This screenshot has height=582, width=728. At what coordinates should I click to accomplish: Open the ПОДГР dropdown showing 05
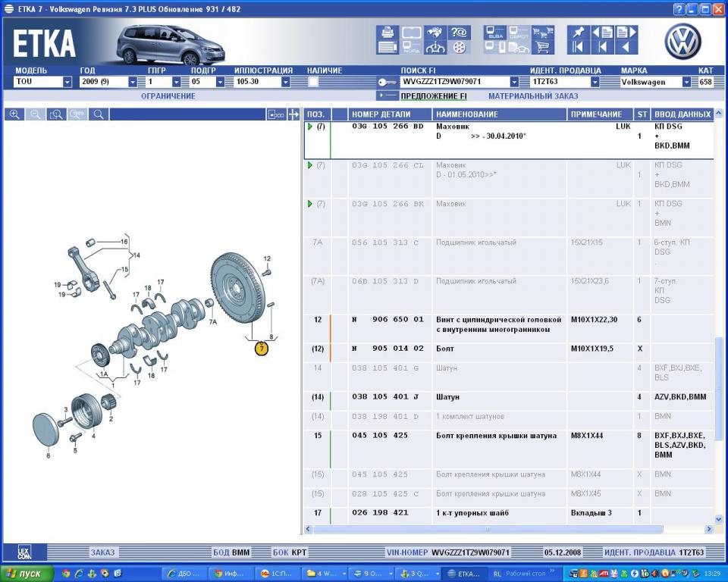point(220,82)
